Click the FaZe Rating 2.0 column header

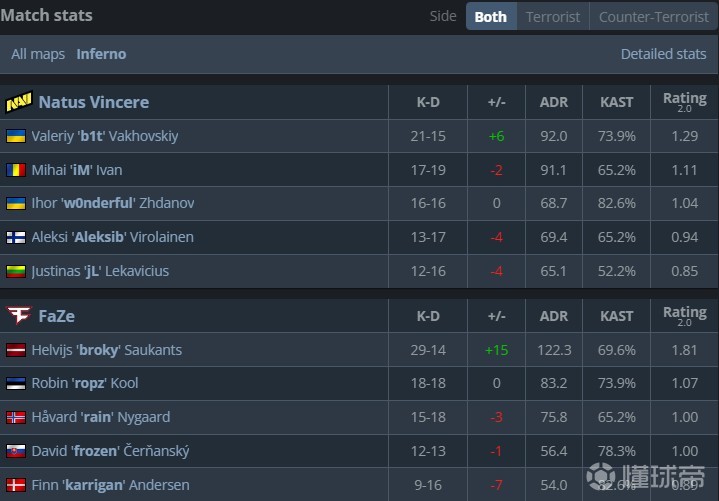click(684, 316)
